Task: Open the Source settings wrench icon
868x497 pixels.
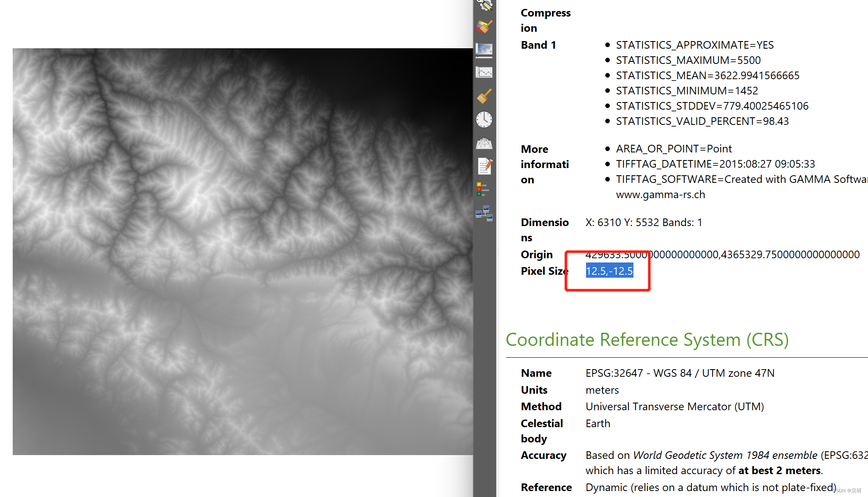Action: pos(484,5)
